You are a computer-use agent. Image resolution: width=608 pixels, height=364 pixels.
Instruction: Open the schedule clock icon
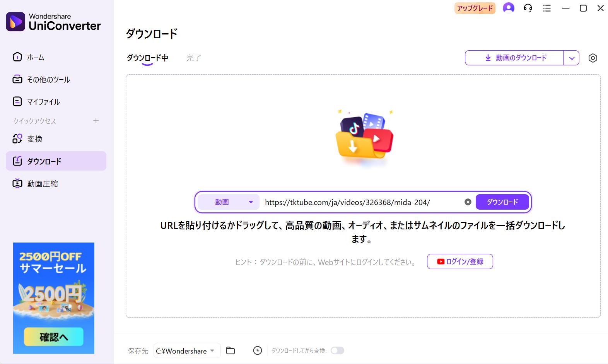(258, 350)
